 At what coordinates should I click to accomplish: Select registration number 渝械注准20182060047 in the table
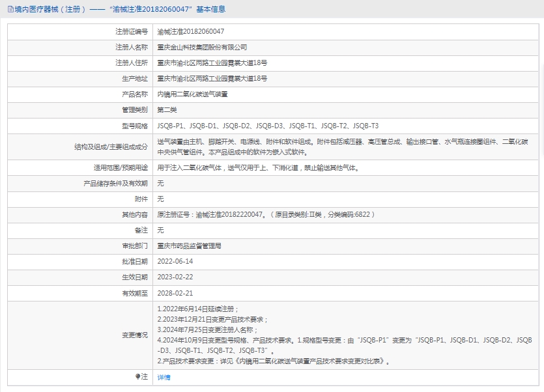190,31
